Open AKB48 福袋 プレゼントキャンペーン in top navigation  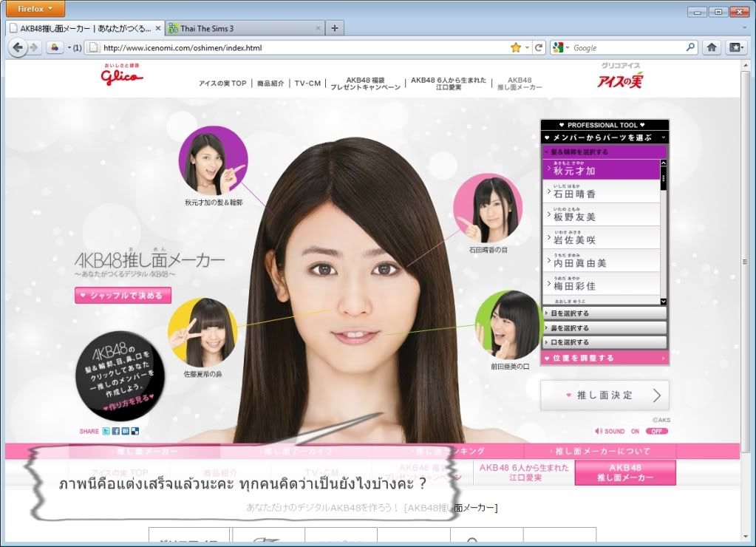click(366, 84)
